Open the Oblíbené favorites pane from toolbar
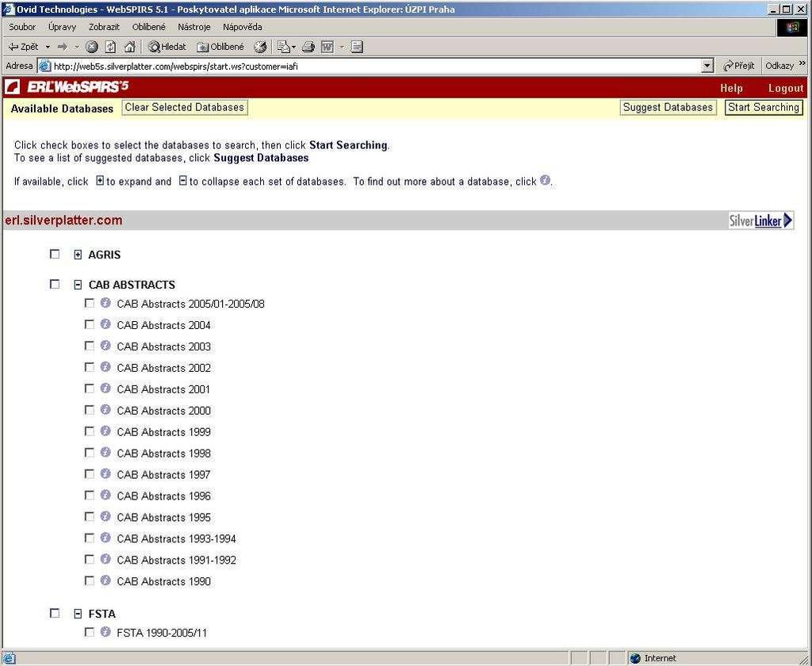 click(220, 47)
